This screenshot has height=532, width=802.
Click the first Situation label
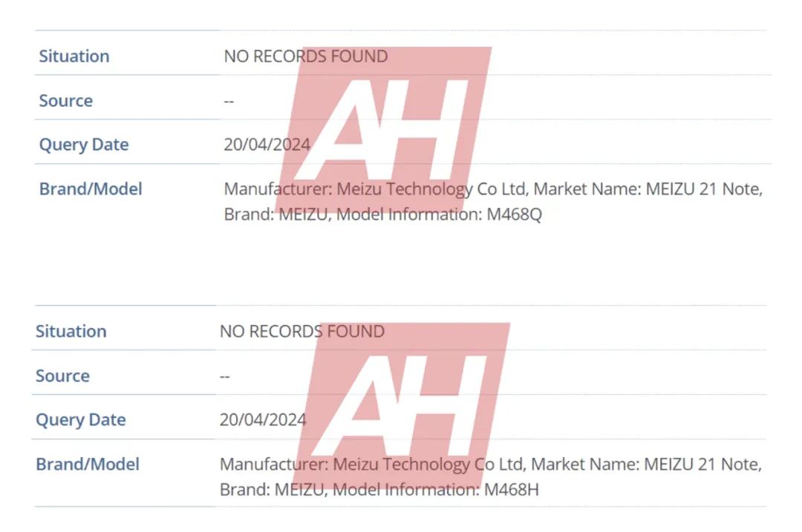click(74, 56)
